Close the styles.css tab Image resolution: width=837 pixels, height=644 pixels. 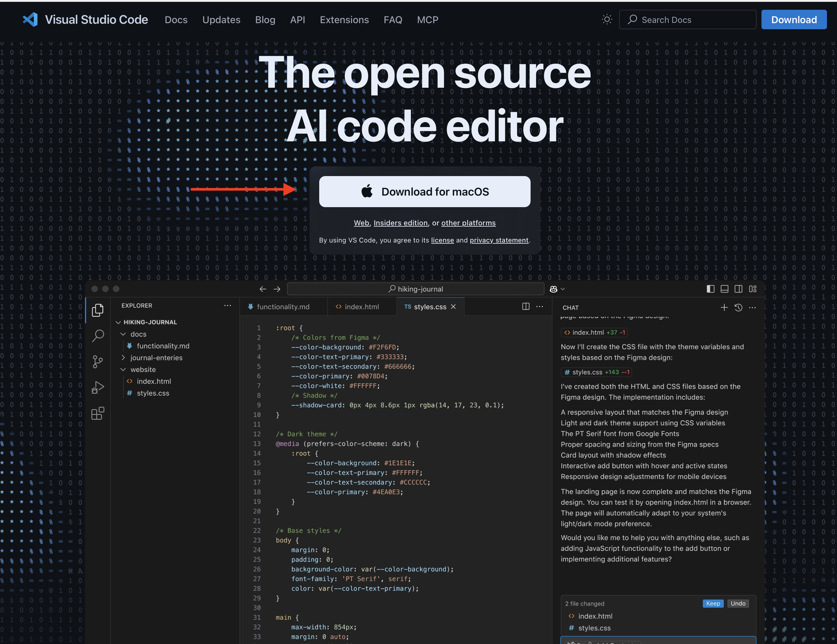pos(453,307)
